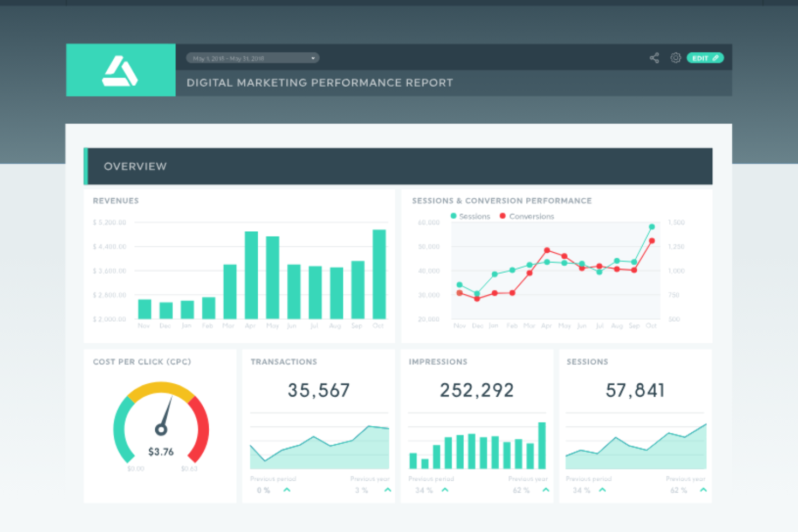Click the IMPRESSIONS widget title
The height and width of the screenshot is (532, 798).
(x=438, y=362)
